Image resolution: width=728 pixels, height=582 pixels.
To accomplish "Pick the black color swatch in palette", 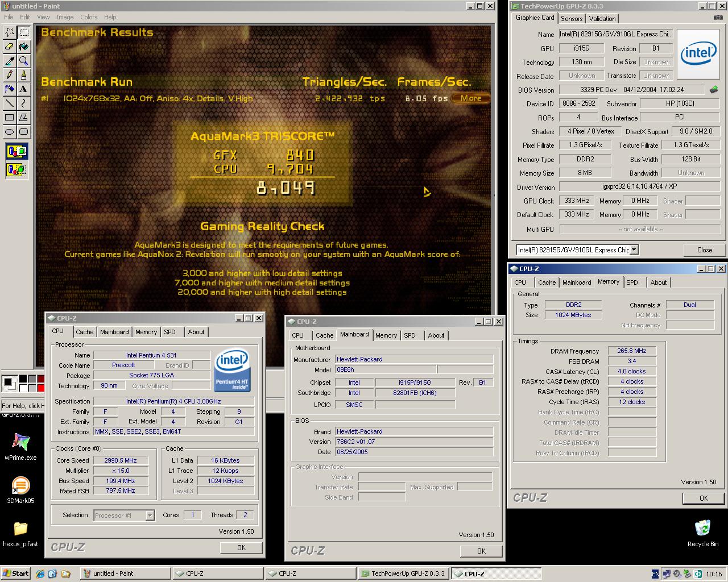I will click(23, 379).
